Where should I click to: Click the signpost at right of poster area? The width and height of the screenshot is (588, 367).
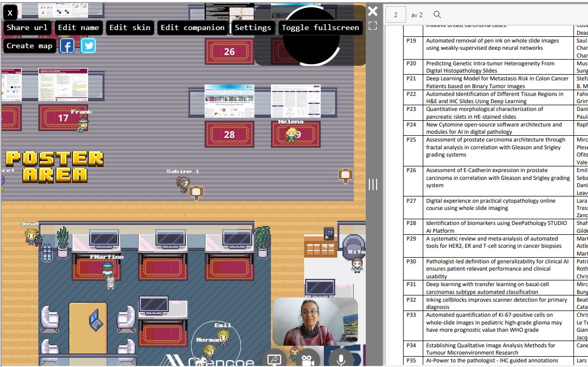pyautogui.click(x=346, y=175)
